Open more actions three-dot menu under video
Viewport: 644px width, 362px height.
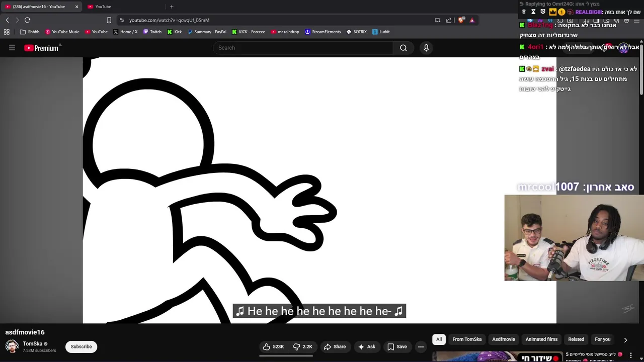point(421,346)
